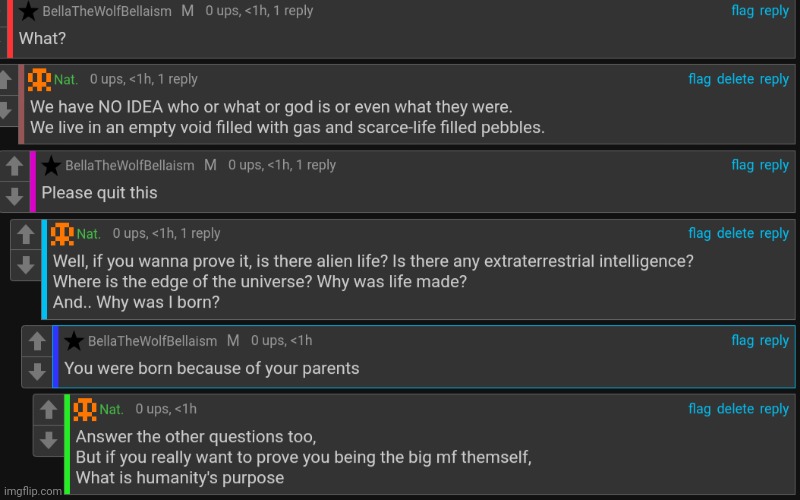Image resolution: width=800 pixels, height=500 pixels.
Task: Downvote Nat's "humanity's purpose" comment
Action: (48, 440)
